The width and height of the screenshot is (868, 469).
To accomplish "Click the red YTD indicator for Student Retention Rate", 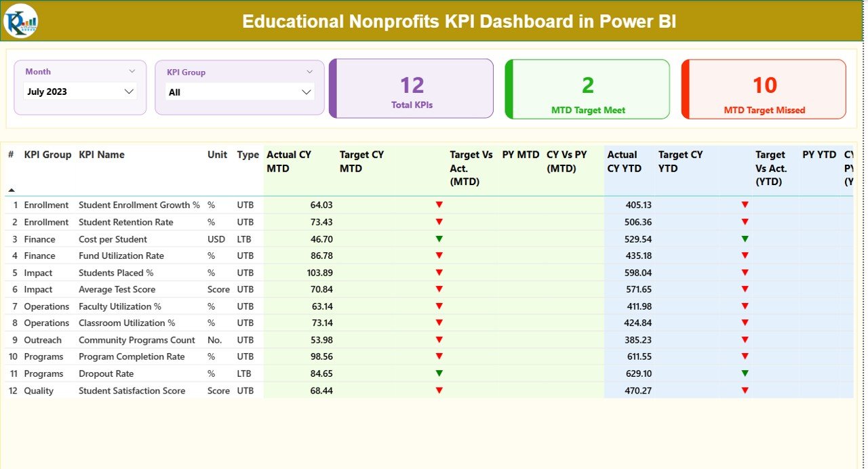I will click(745, 222).
